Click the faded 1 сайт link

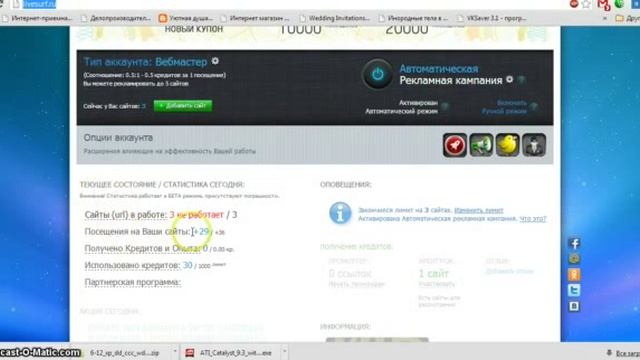433,273
